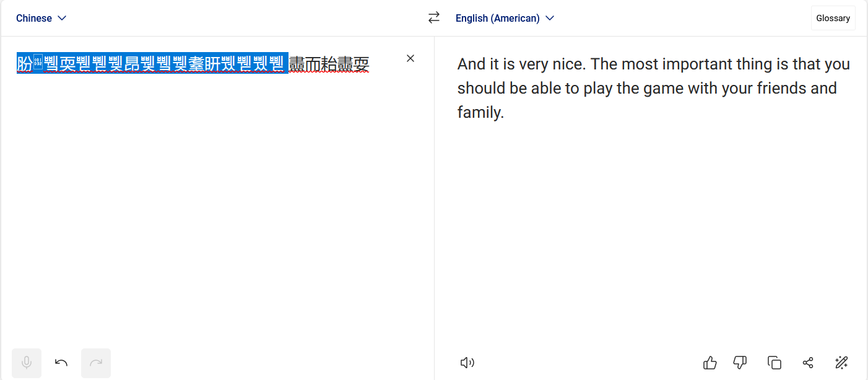The height and width of the screenshot is (380, 868).
Task: Open the magic wand improve-writing tool
Action: coord(841,363)
